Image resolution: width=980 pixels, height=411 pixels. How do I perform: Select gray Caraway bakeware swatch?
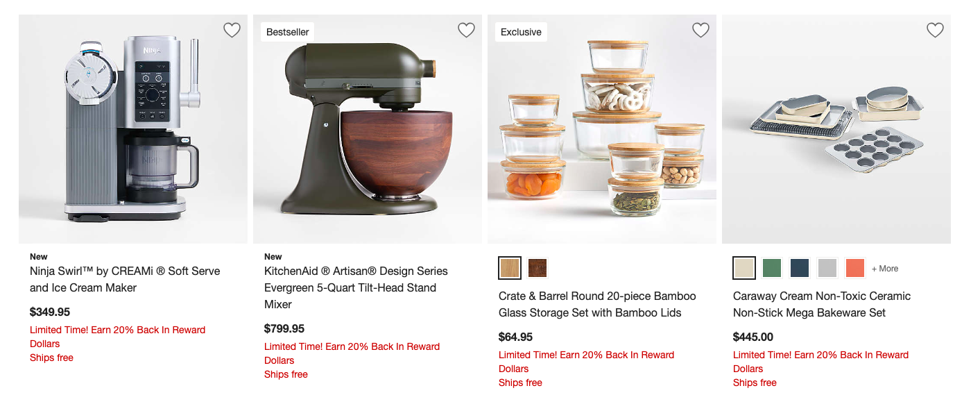coord(827,268)
